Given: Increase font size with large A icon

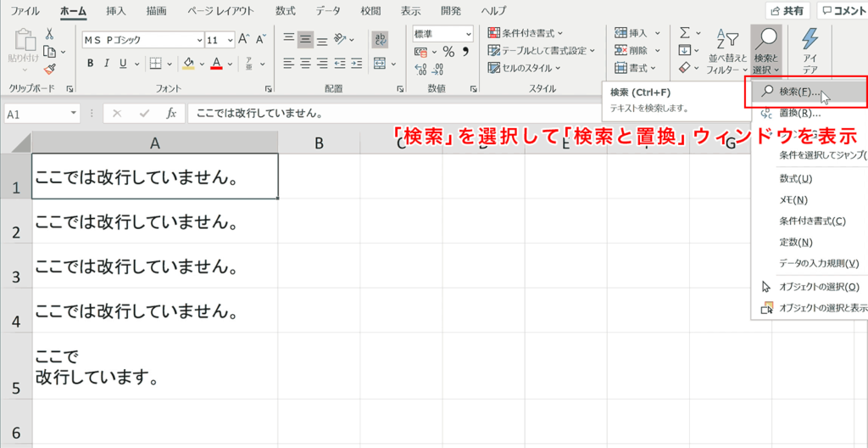Looking at the screenshot, I should click(243, 39).
